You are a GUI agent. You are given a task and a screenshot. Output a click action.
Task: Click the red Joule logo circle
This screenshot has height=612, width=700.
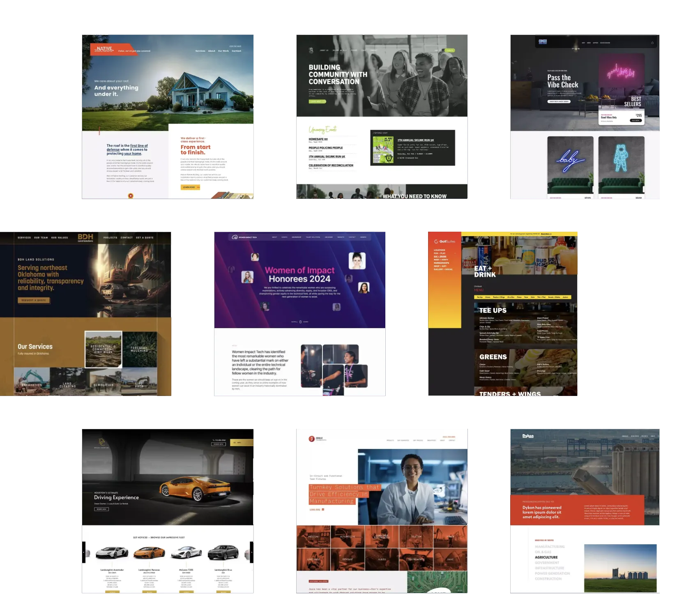[x=312, y=439]
